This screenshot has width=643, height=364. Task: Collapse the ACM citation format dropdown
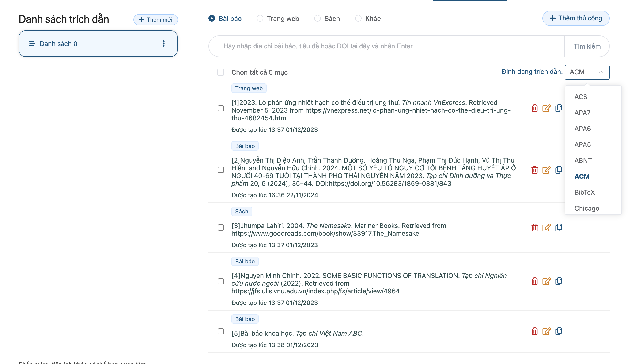coord(587,72)
